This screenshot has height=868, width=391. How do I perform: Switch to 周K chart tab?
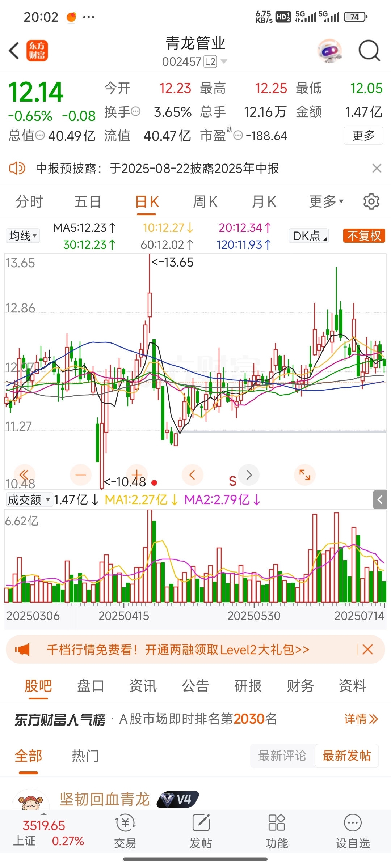click(x=205, y=201)
